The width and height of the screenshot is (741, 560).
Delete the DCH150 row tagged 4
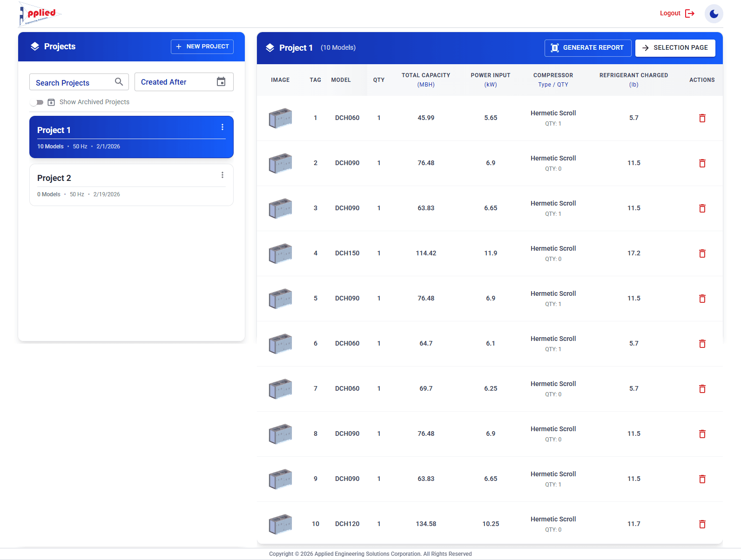tap(702, 253)
